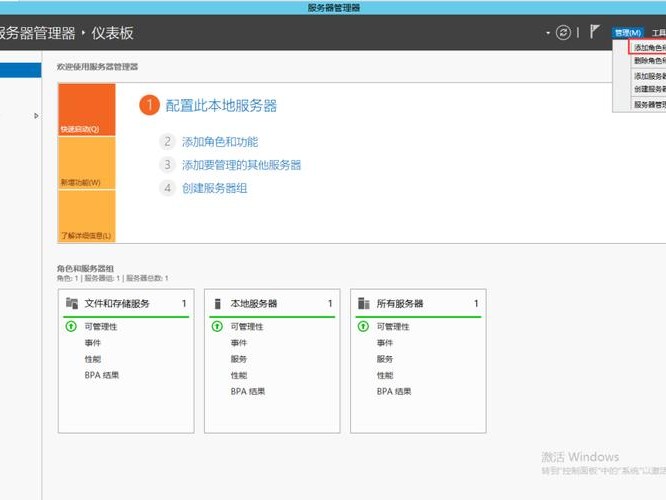Click 添加要管理的其他服务器 link
The width and height of the screenshot is (666, 500).
tap(241, 165)
